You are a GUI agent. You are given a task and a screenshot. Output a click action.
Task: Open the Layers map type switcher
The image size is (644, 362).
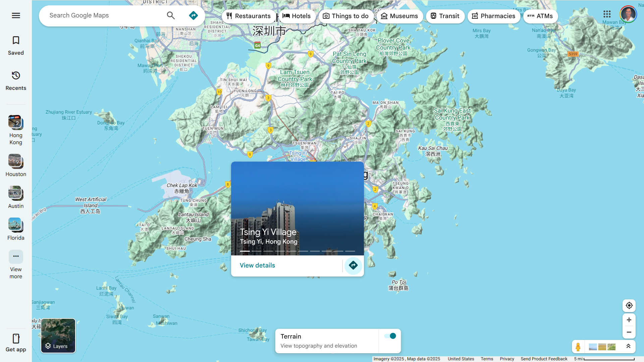[x=58, y=336]
